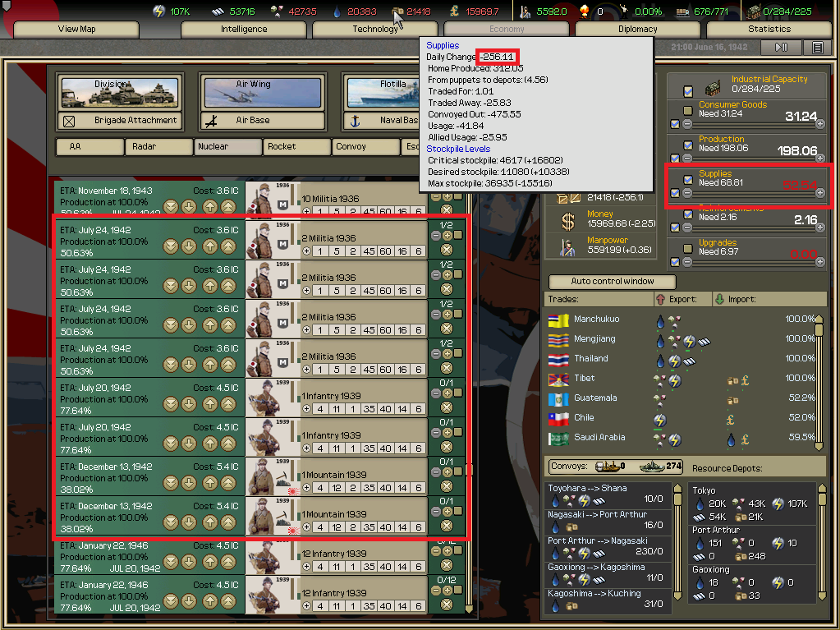
Task: Open the menu icon beside pause button
Action: [x=818, y=47]
